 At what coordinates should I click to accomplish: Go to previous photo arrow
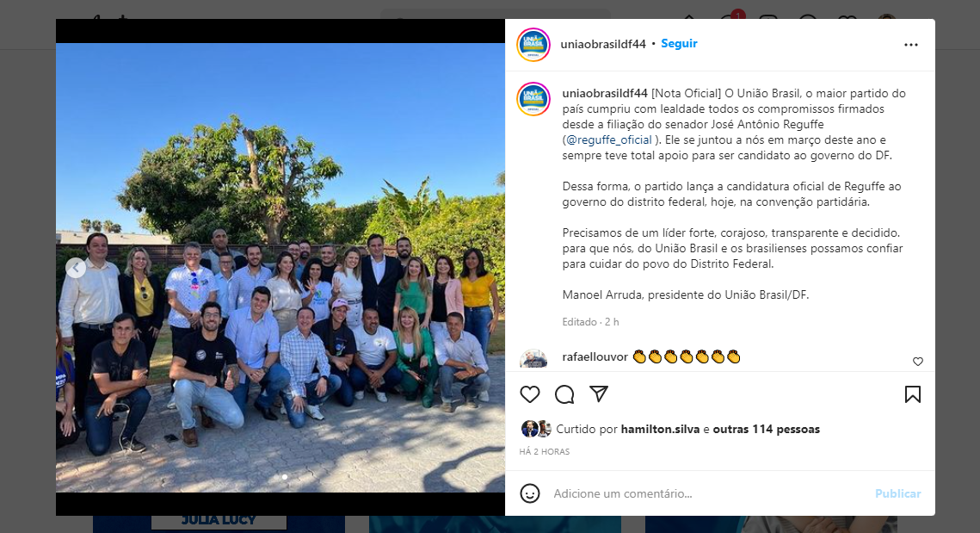[x=76, y=268]
